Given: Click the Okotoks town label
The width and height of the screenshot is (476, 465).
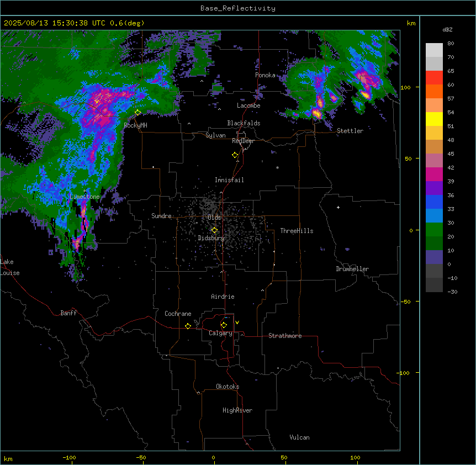Looking at the screenshot, I should tap(228, 387).
